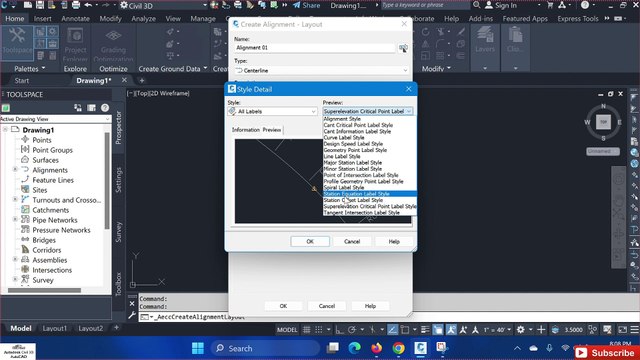Screen dimensions: 640x360
Task: Click the Share button in title bar
Action: point(307,5)
